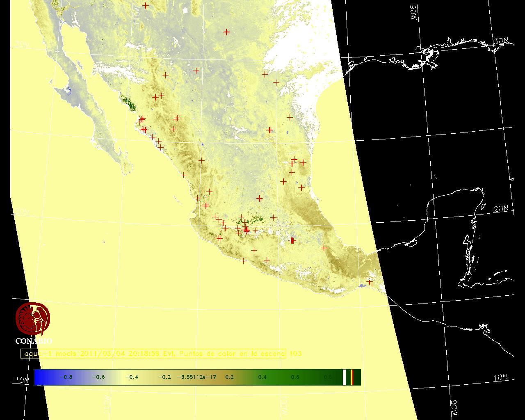The height and width of the screenshot is (420, 525).
Task: Click the -0.8 label on the color bar
Action: coord(66,377)
